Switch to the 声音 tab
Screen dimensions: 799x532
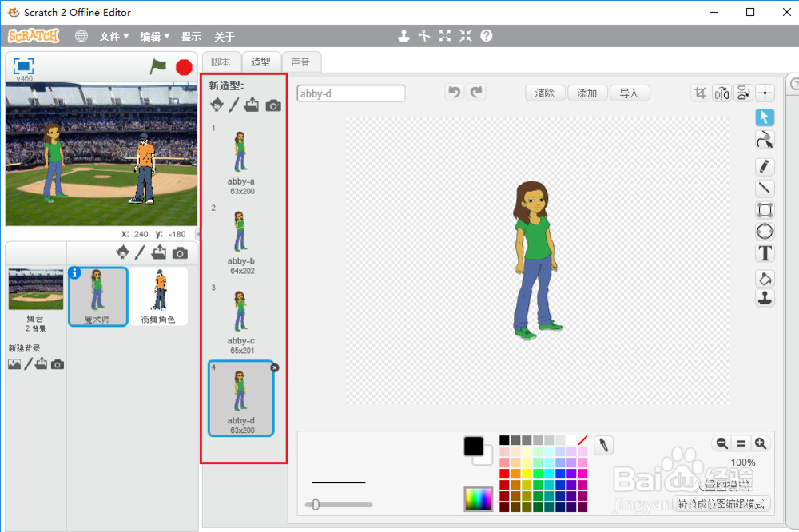point(300,62)
